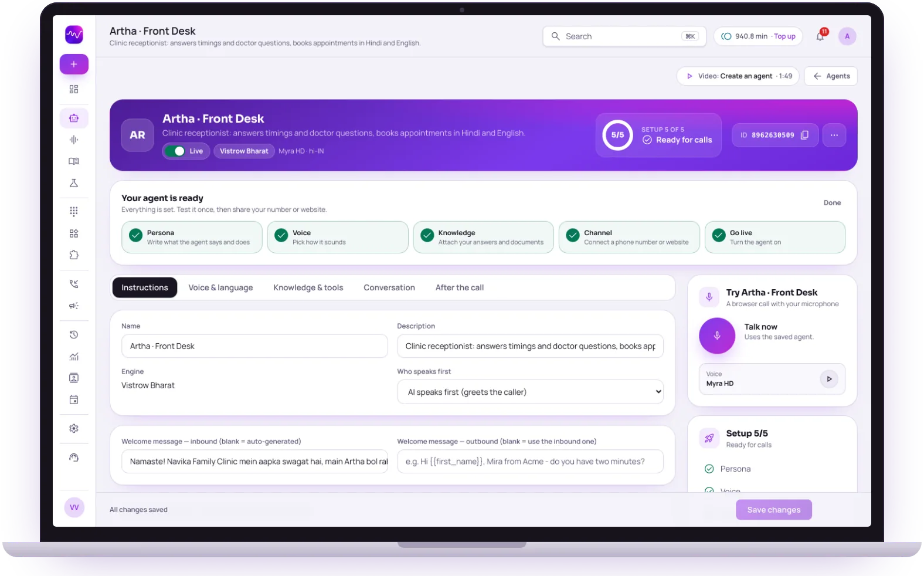Switch to the After the call tab
The width and height of the screenshot is (924, 576).
(460, 287)
